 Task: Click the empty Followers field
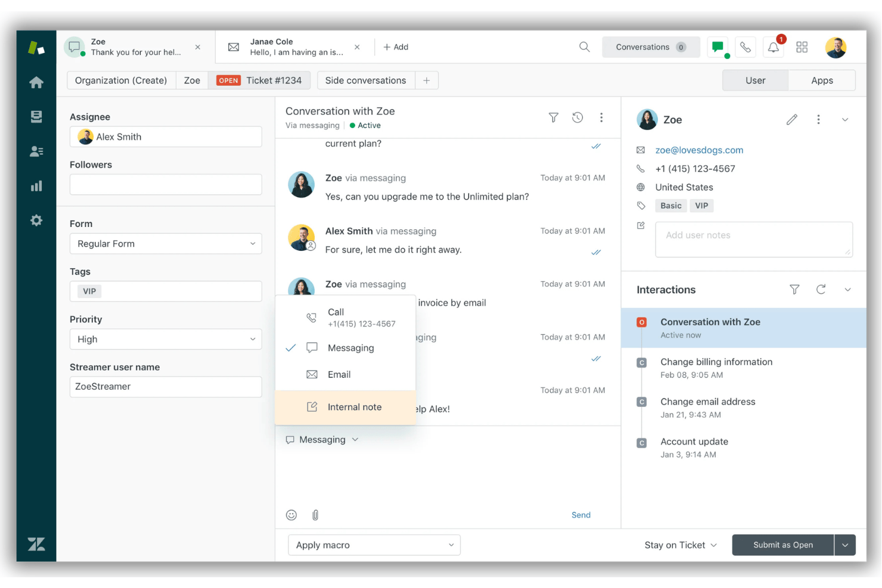point(166,184)
